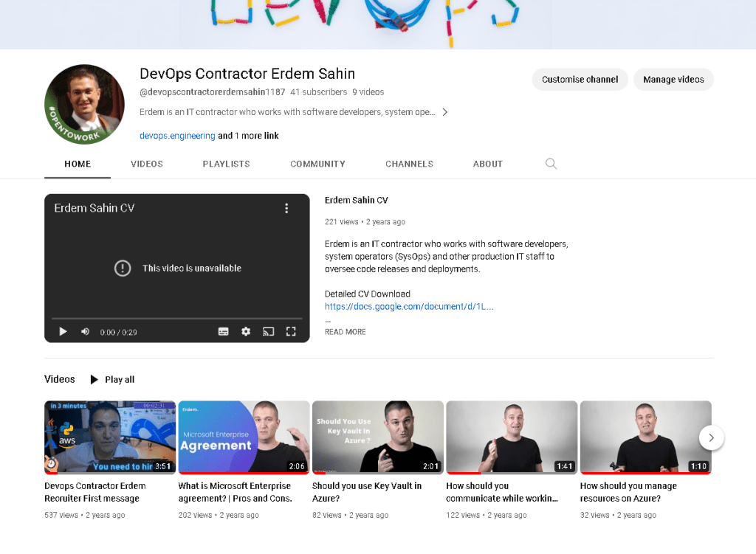
Task: Click 'Erdem Sahin CV' title inside player
Action: click(94, 208)
